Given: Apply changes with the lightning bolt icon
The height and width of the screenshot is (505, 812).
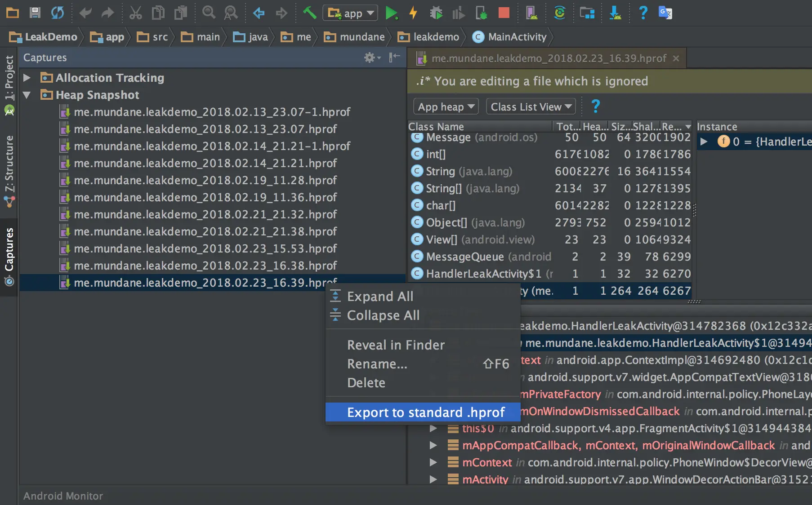Looking at the screenshot, I should 413,13.
